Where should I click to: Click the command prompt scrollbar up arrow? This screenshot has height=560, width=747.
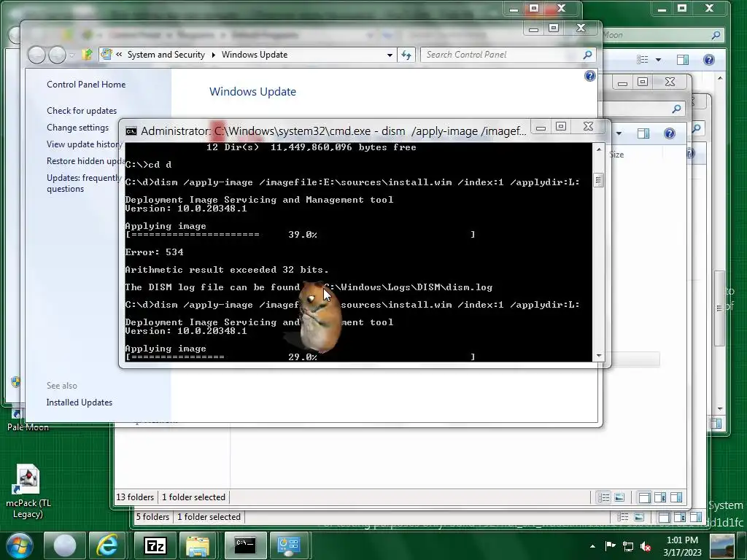(x=599, y=149)
